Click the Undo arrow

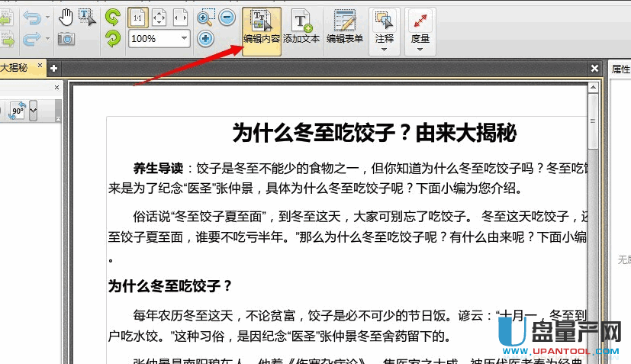(x=31, y=17)
